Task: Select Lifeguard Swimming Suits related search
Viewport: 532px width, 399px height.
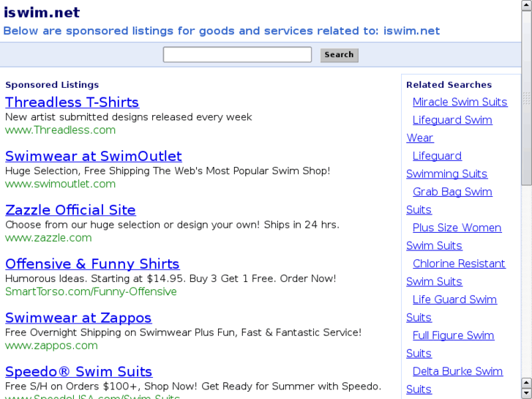Action: [x=437, y=156]
